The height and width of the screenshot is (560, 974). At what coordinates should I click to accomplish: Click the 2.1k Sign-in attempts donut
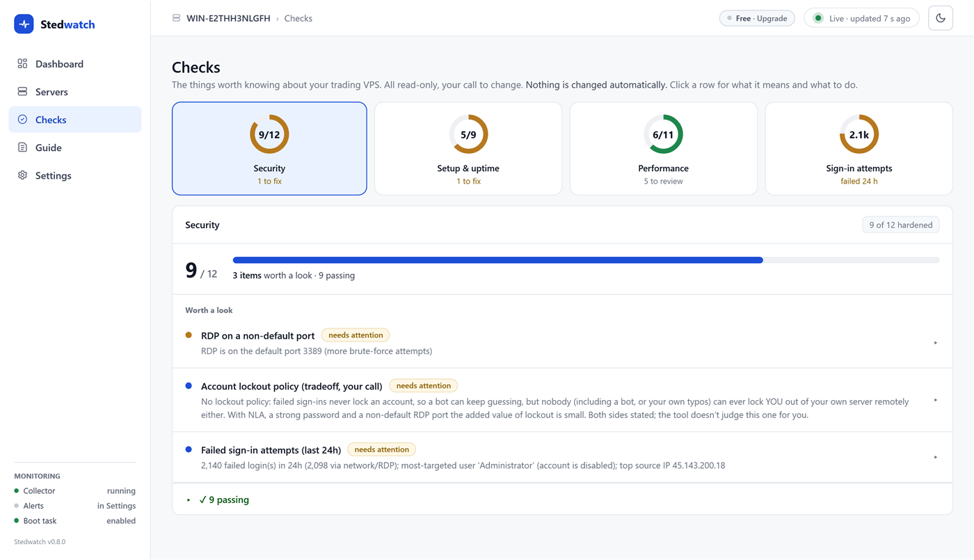pos(859,134)
